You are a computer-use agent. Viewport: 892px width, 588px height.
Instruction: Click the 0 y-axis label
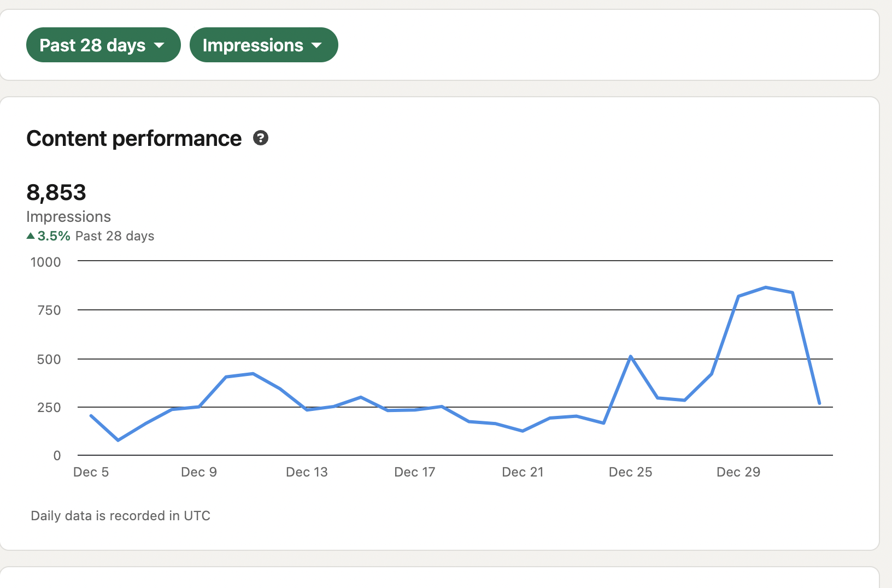[57, 456]
